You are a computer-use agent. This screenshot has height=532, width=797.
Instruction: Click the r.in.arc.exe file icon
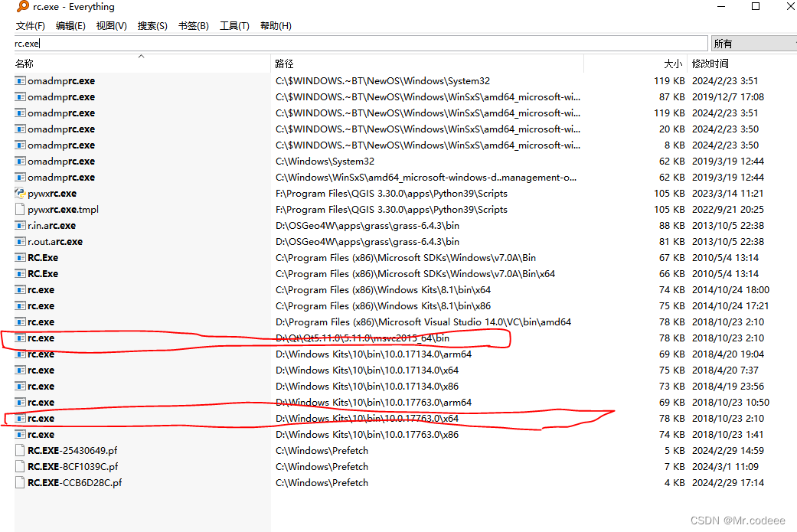[x=21, y=226]
